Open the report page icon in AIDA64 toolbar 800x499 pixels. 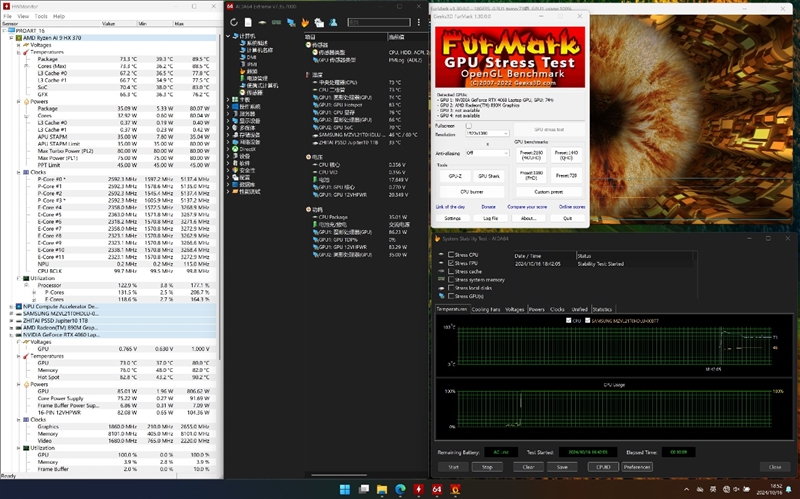tap(248, 22)
